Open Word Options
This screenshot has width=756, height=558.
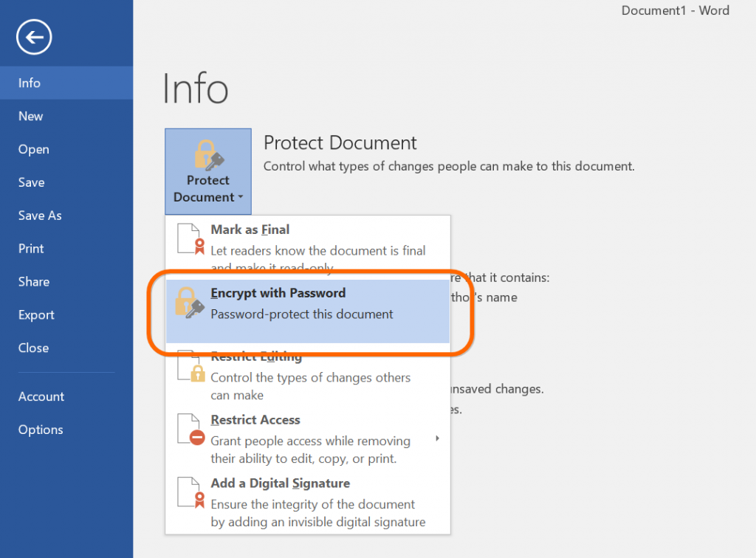point(41,430)
